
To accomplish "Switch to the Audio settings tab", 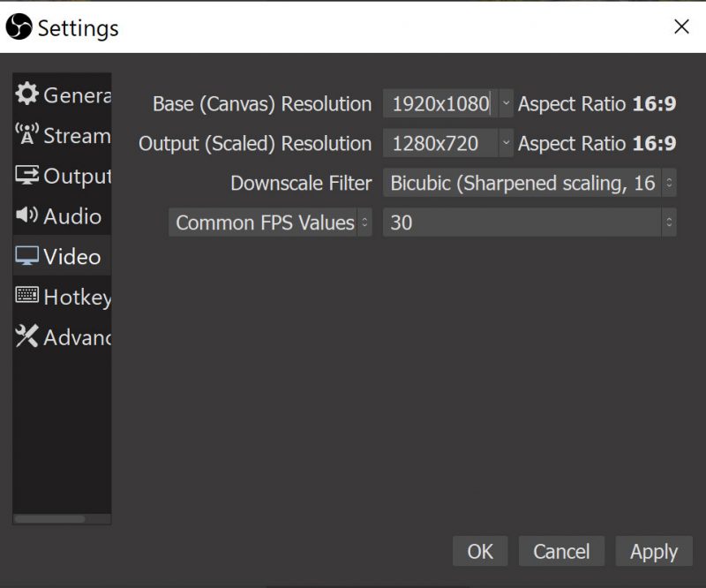I will point(71,216).
